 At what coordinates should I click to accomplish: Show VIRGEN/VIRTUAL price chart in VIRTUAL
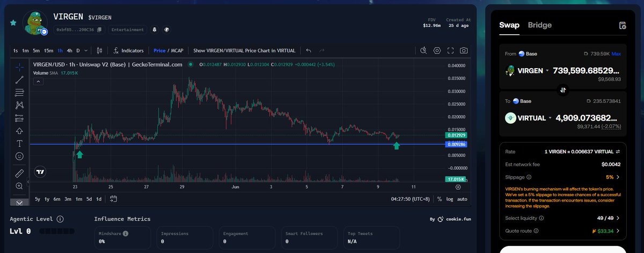244,50
